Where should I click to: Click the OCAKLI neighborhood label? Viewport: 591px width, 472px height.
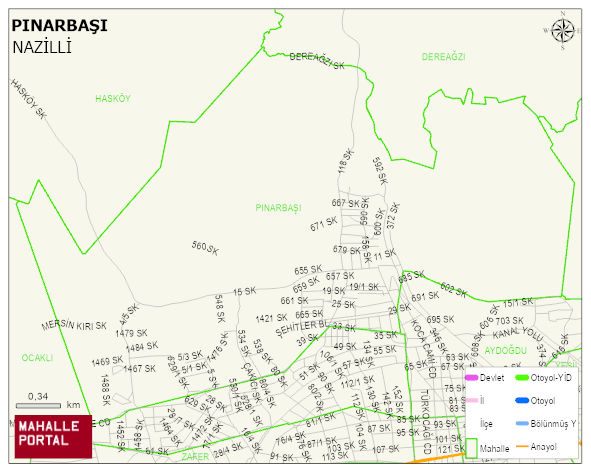point(37,358)
